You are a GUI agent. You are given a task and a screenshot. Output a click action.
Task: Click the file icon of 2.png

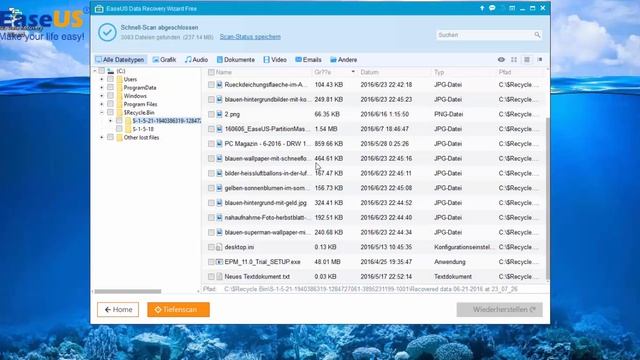tap(219, 114)
